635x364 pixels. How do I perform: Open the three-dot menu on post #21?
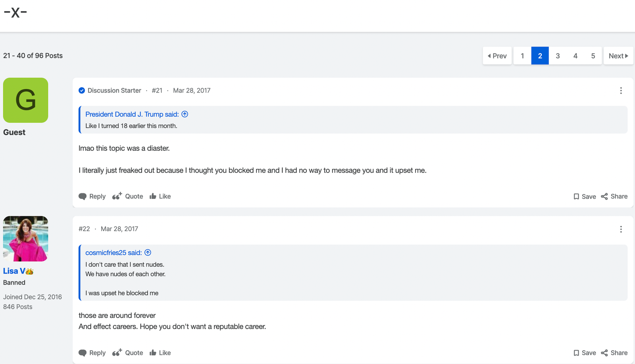pyautogui.click(x=621, y=91)
